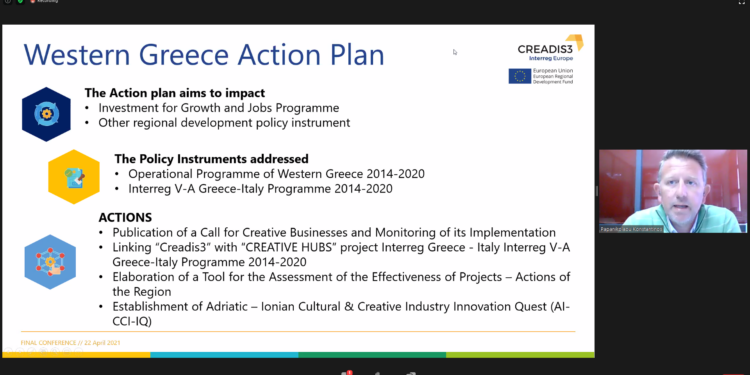750x375 pixels.
Task: Click the dark blue hexagon target icon
Action: [x=46, y=114]
